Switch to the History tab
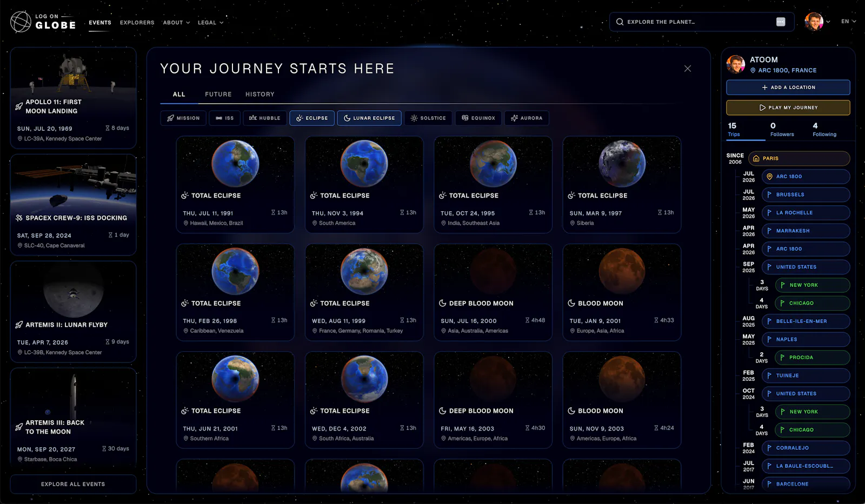This screenshot has width=865, height=504. [260, 95]
